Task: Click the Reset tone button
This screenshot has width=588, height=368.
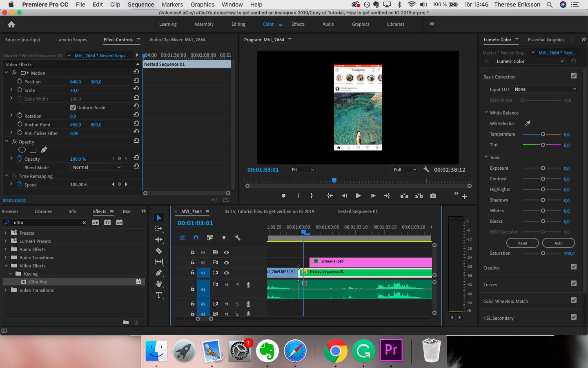Action: (x=522, y=243)
